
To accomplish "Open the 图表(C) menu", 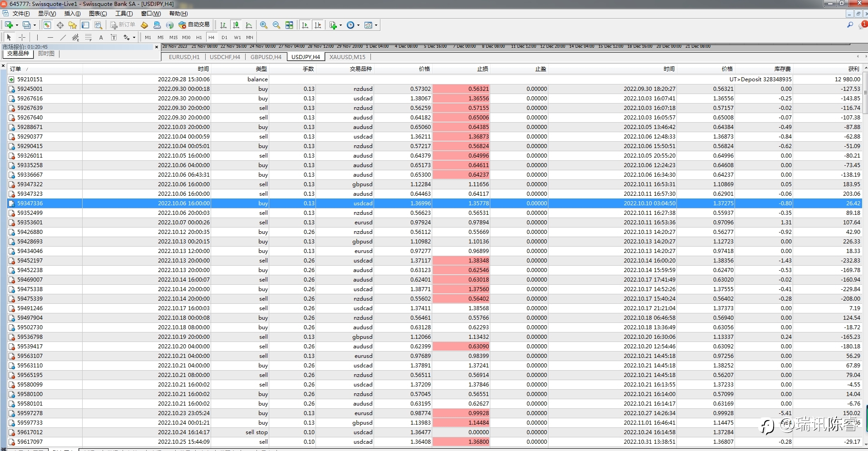I will point(98,14).
